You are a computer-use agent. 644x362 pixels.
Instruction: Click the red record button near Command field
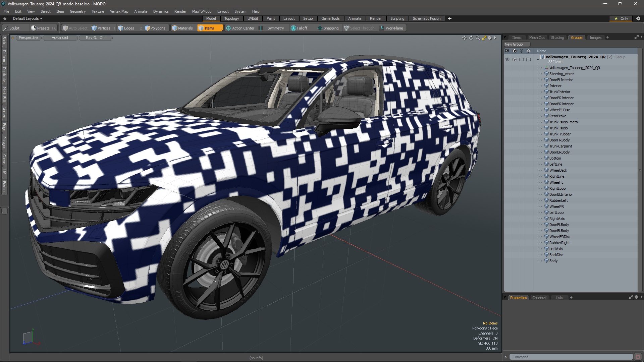[638, 357]
